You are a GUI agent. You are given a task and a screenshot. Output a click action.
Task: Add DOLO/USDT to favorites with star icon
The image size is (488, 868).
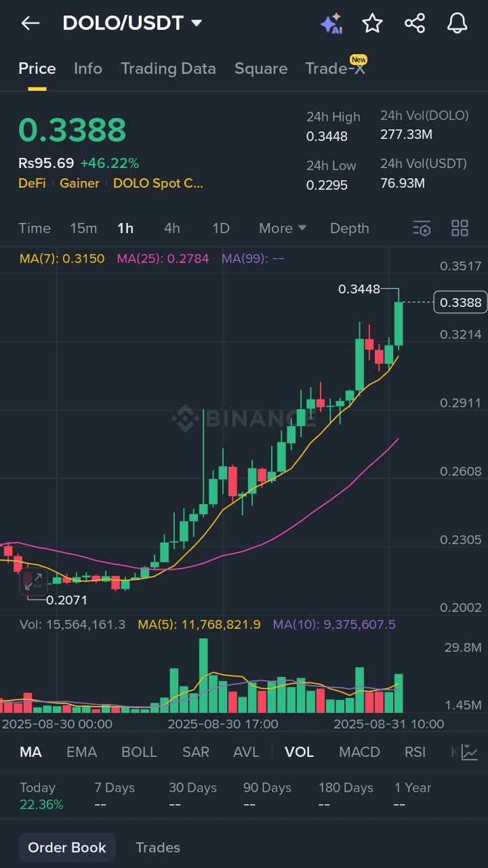click(x=372, y=24)
